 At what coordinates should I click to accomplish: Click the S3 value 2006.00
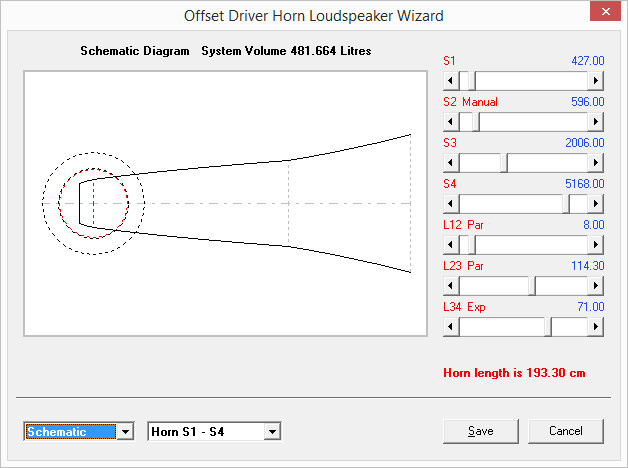(x=584, y=143)
